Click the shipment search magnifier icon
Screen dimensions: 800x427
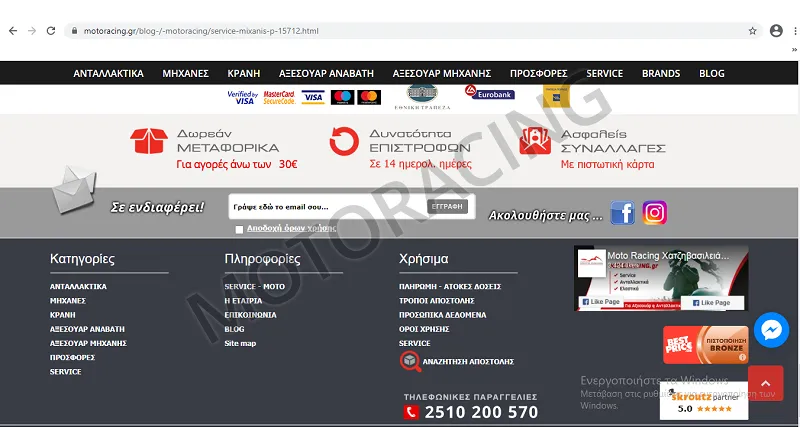(x=410, y=361)
